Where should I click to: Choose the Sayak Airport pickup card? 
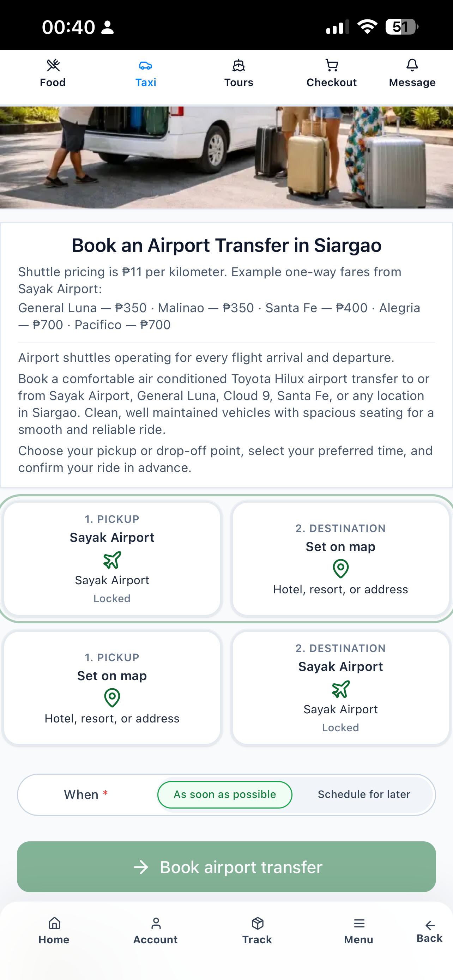112,559
